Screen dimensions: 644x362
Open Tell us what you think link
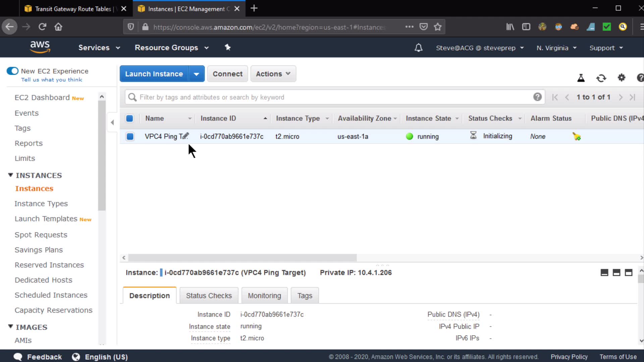(x=52, y=80)
